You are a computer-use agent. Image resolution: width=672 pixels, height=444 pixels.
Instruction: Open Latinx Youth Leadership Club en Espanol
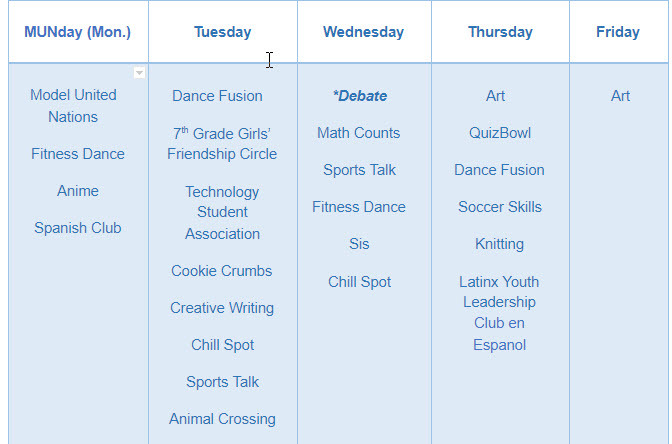tap(500, 313)
